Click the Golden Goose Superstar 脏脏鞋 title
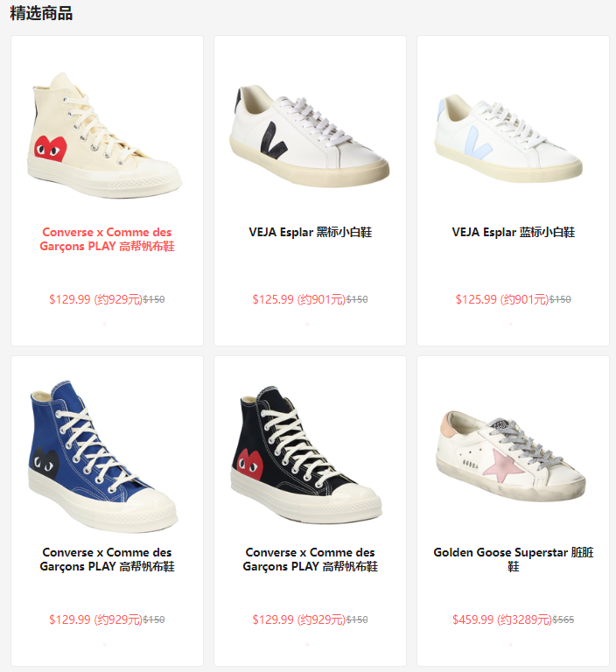Image resolution: width=616 pixels, height=672 pixels. tap(513, 559)
